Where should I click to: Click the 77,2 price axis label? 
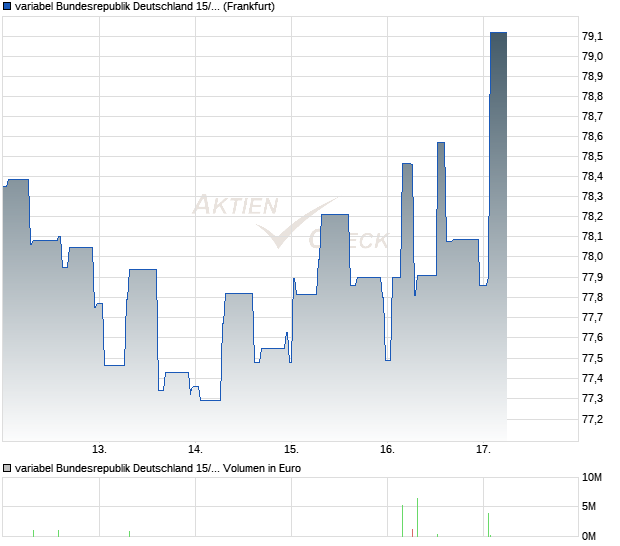592,419
